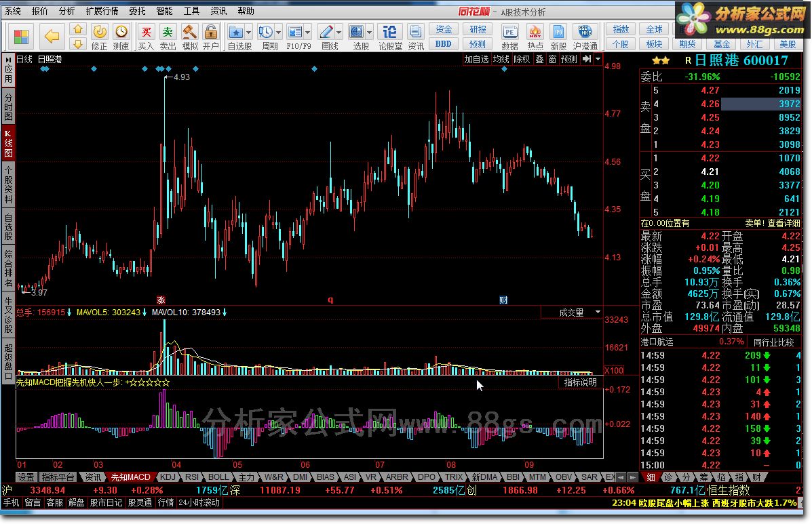Viewport: 812px width, 524px height.
Task: Click the 资金 toolbar button
Action: coord(444,29)
